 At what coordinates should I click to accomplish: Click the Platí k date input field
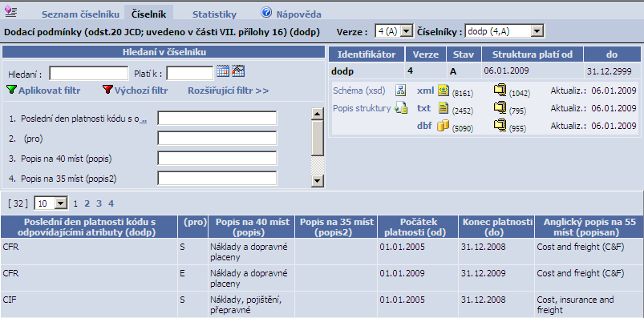190,74
